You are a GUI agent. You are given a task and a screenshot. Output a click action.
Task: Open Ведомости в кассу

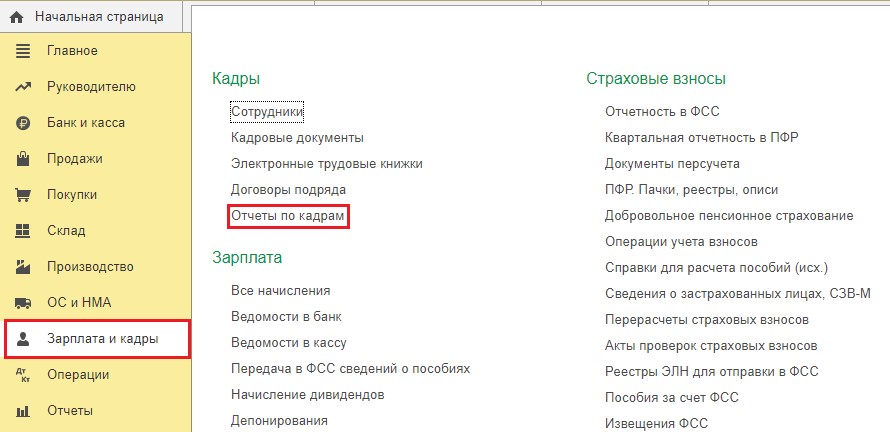click(288, 343)
